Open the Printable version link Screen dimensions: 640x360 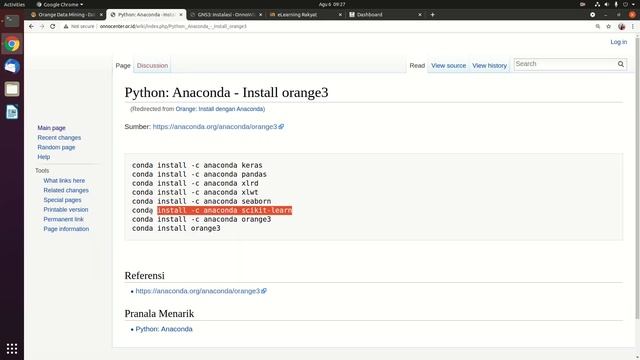(x=66, y=209)
